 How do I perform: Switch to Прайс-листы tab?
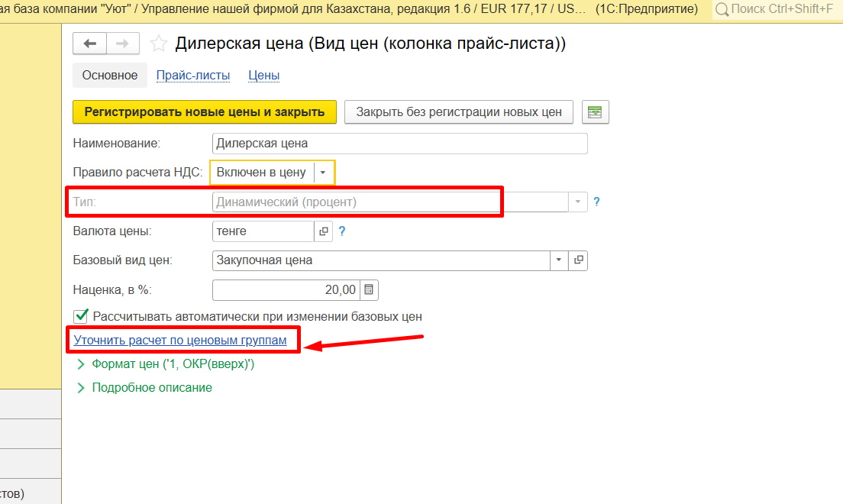tap(192, 76)
